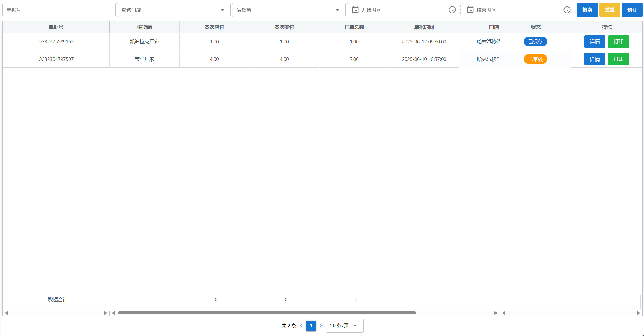The width and height of the screenshot is (644, 336).
Task: Open the 20 条/页 page size selector
Action: click(345, 326)
